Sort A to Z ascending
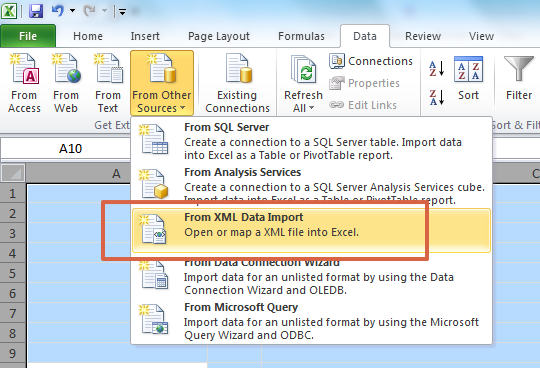This screenshot has height=368, width=540. 436,68
